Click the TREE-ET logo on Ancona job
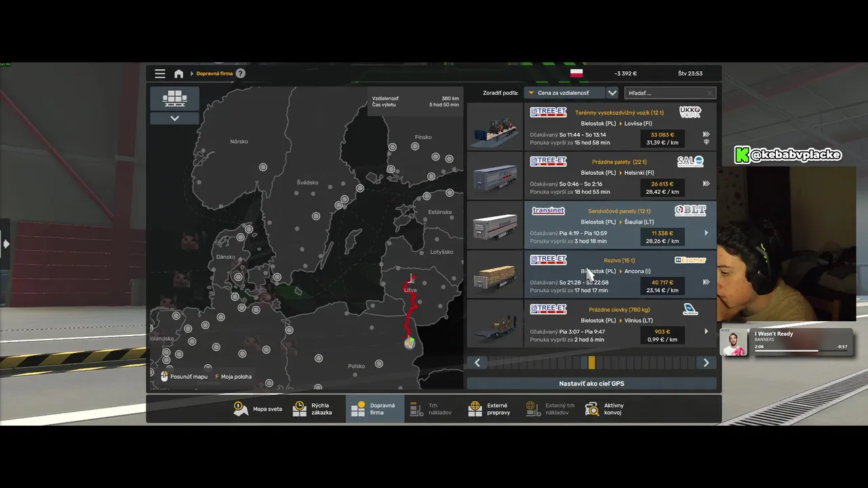 tap(548, 260)
